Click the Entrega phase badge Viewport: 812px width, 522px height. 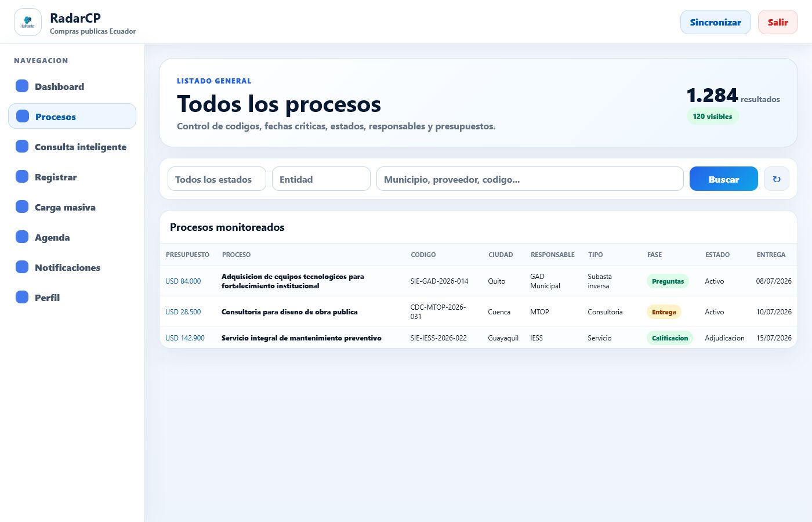coord(664,312)
